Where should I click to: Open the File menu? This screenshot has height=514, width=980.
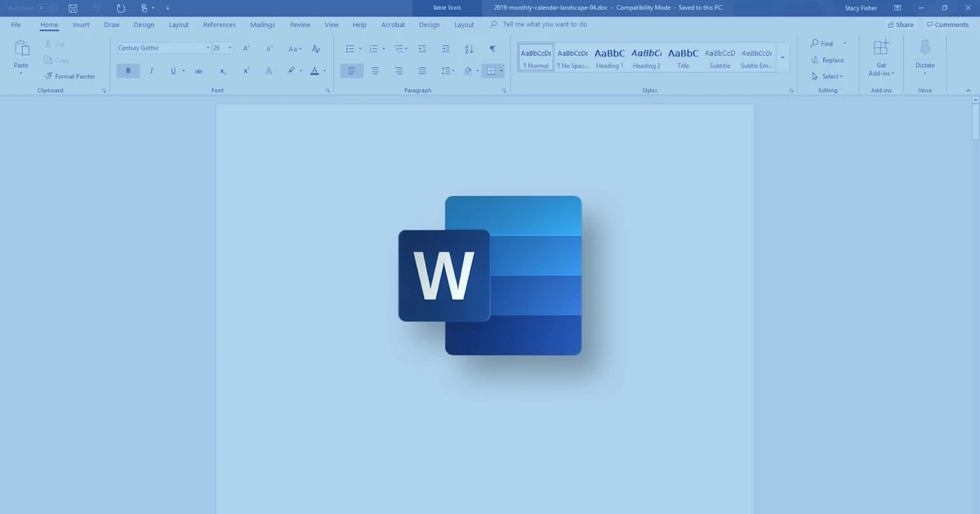coord(16,25)
